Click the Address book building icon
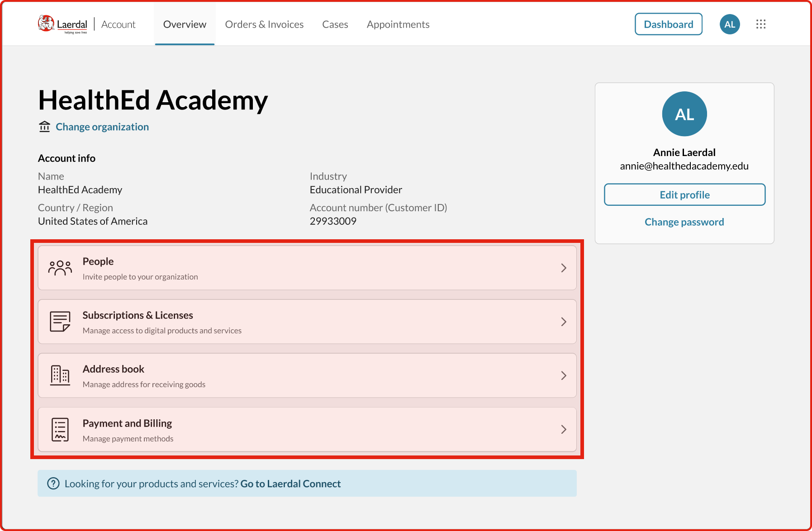This screenshot has width=812, height=531. pyautogui.click(x=60, y=375)
